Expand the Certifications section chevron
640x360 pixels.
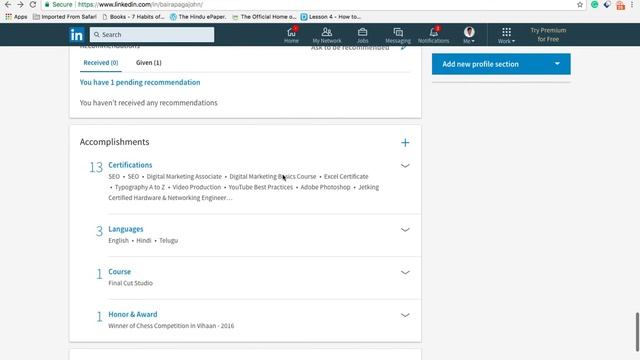tap(405, 166)
